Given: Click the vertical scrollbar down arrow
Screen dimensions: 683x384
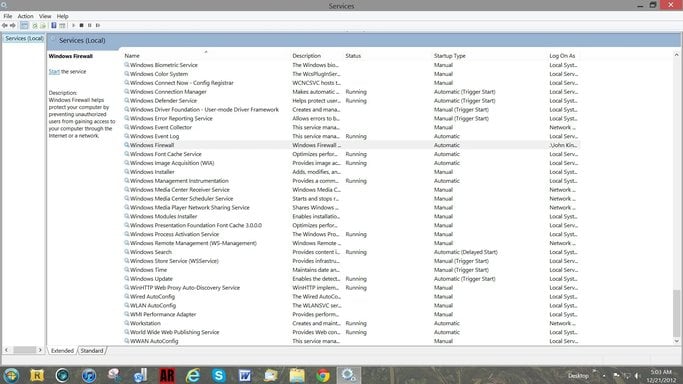Looking at the screenshot, I should coord(676,341).
